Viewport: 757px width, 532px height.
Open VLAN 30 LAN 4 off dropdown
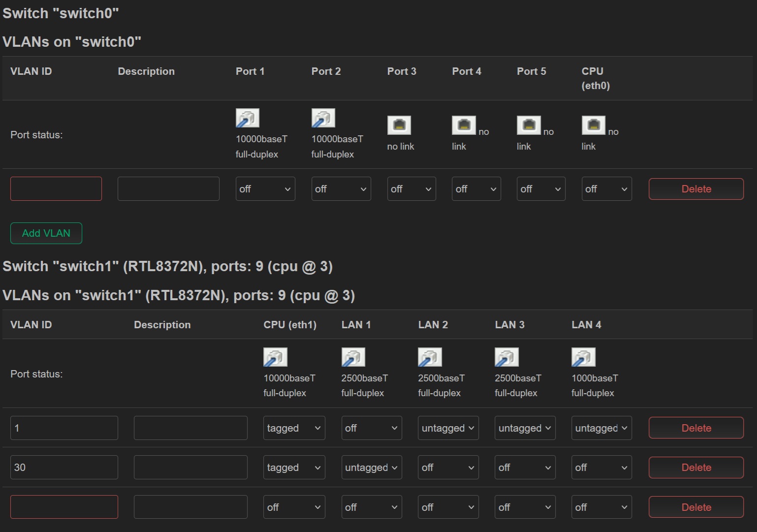(x=601, y=468)
